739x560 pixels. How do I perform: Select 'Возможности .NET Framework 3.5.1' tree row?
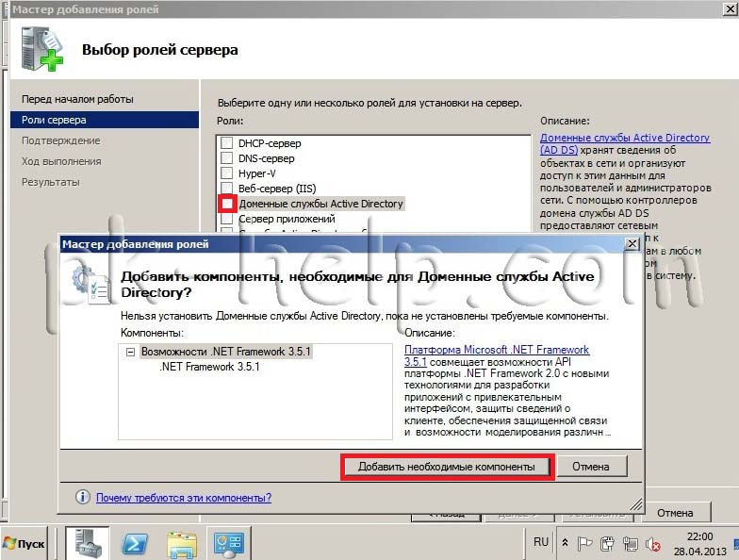(x=226, y=352)
